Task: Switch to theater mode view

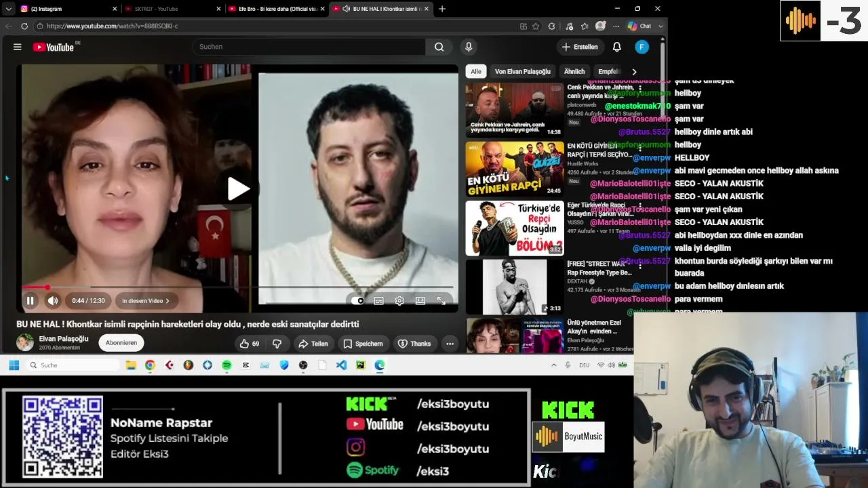Action: (420, 300)
